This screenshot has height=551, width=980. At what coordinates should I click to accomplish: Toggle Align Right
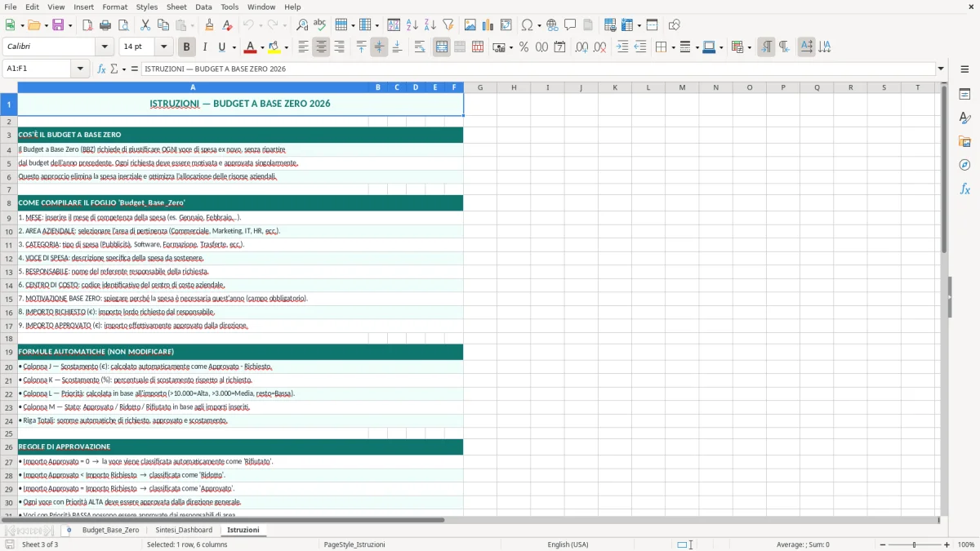[x=339, y=47]
